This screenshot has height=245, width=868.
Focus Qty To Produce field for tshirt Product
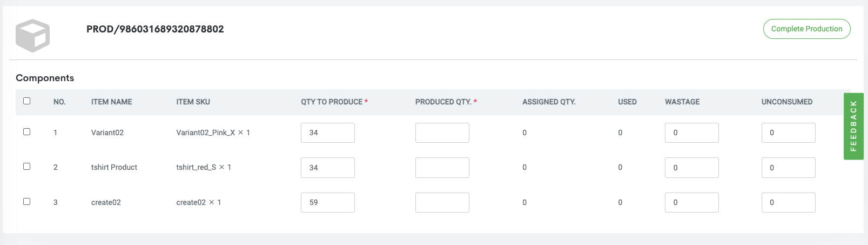(328, 168)
